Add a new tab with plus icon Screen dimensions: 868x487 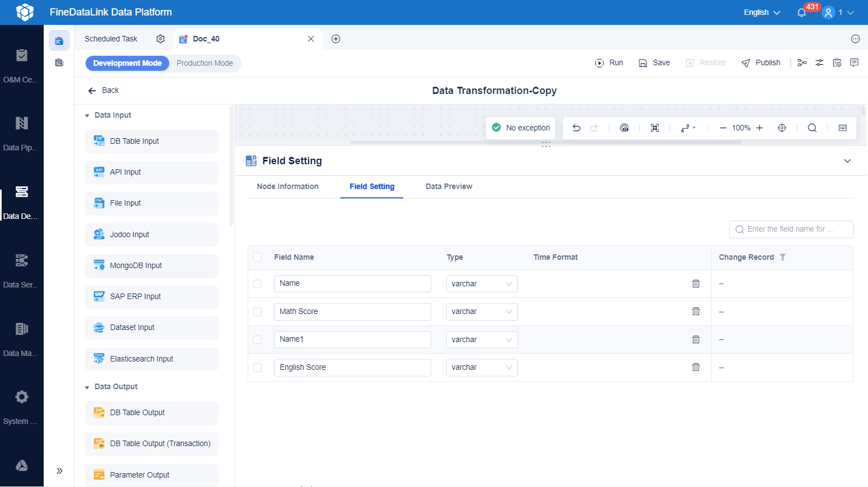[x=336, y=39]
